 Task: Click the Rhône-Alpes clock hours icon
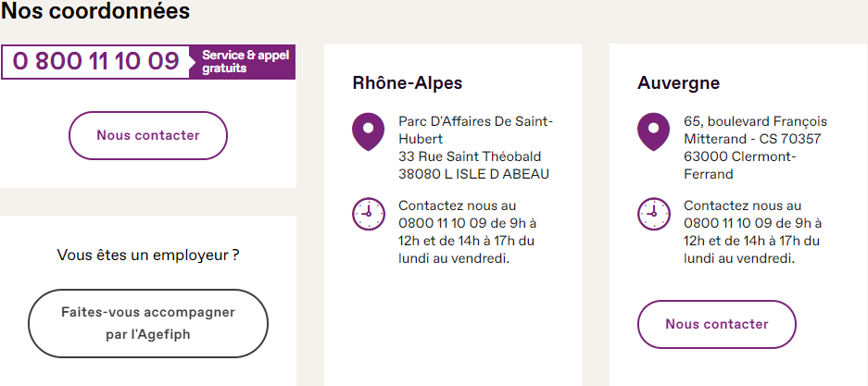coord(368,214)
